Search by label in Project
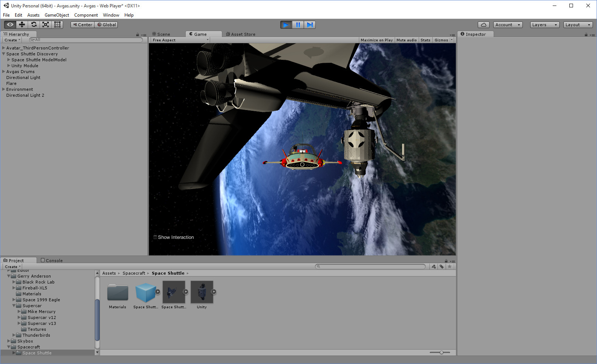Viewport: 597px width, 364px height. coord(442,267)
